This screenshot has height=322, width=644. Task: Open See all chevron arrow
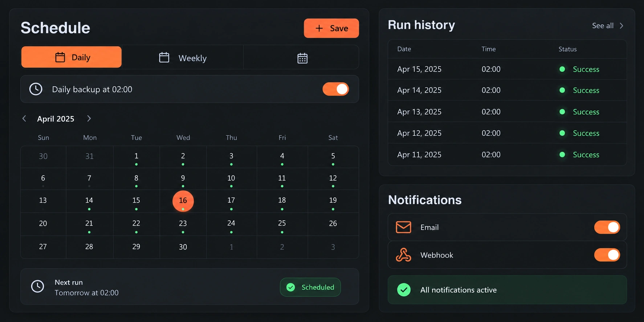[x=621, y=26]
